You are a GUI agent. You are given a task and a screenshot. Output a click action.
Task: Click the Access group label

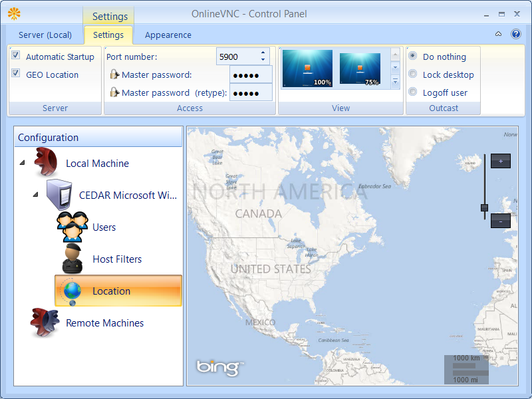point(190,108)
